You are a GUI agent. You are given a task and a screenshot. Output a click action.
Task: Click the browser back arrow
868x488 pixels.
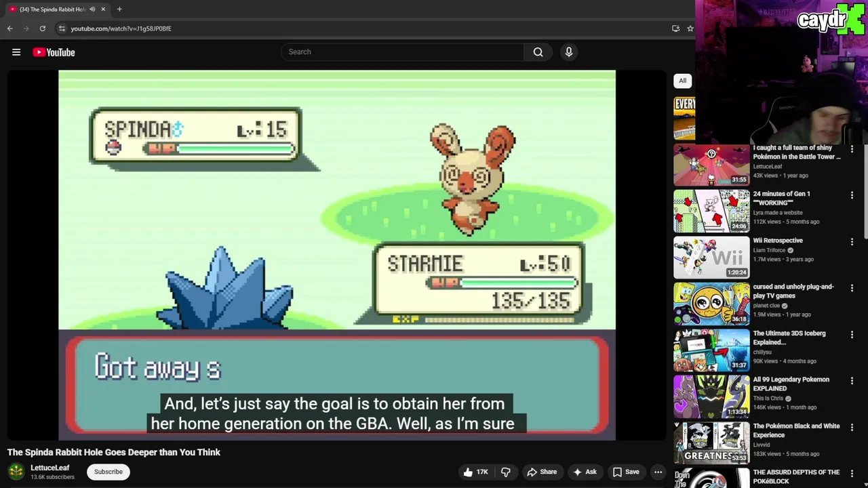(x=10, y=28)
